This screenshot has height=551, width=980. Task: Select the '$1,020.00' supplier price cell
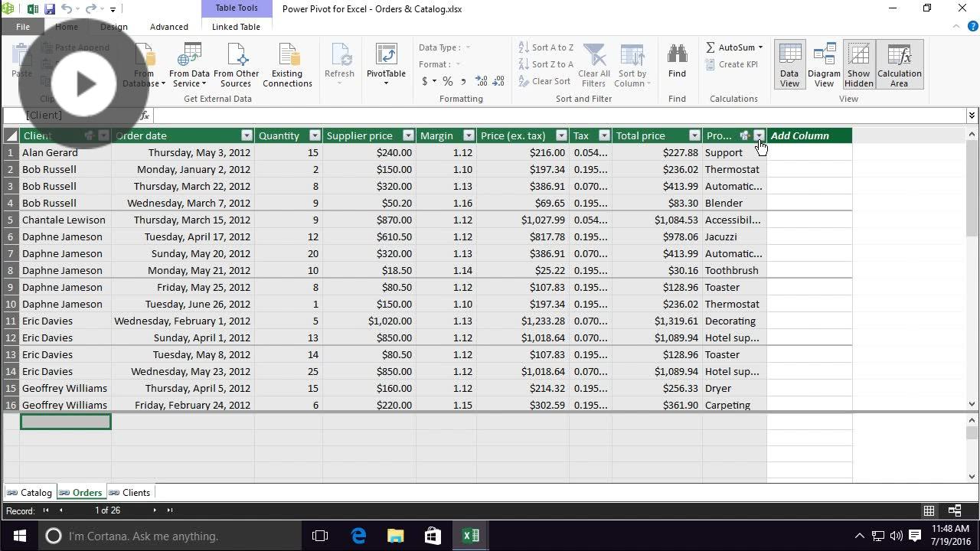(x=369, y=321)
